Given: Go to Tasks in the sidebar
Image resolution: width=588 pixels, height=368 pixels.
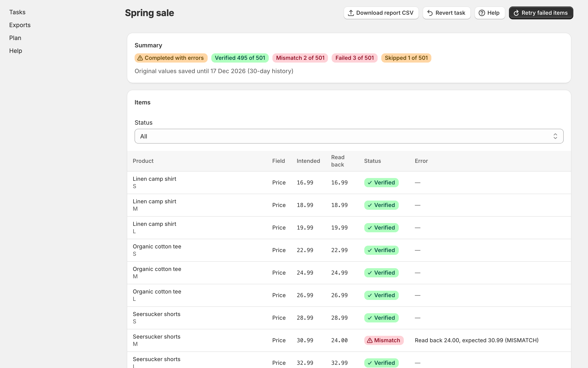Looking at the screenshot, I should (17, 12).
